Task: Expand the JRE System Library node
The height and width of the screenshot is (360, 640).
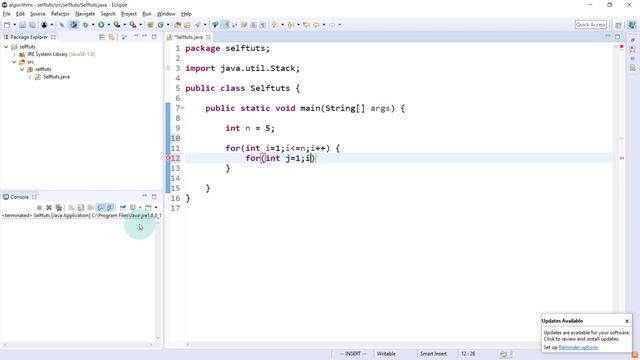Action: (14, 54)
